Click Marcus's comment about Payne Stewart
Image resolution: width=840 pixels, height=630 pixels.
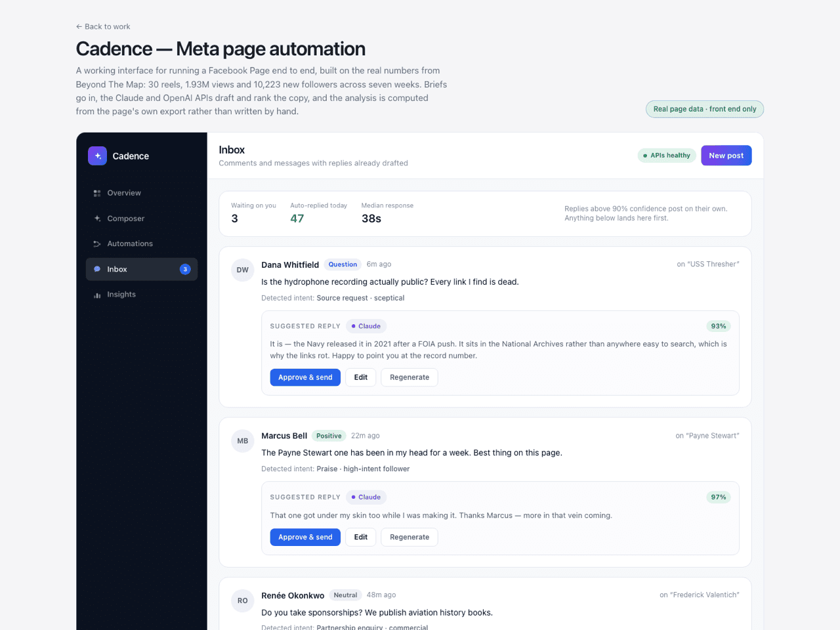pyautogui.click(x=411, y=453)
